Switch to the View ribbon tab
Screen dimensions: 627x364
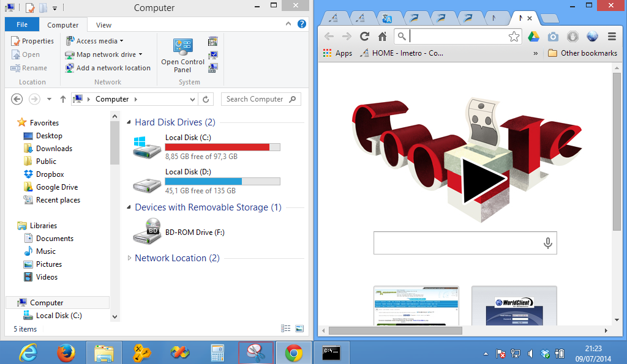(103, 24)
